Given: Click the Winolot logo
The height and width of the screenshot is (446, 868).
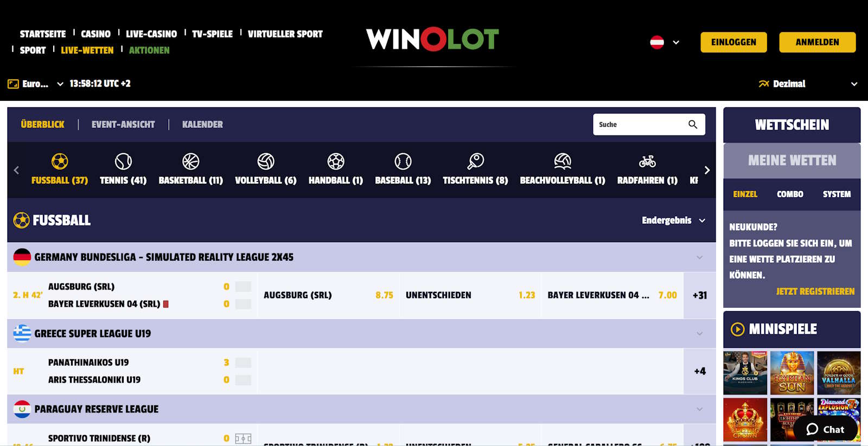Looking at the screenshot, I should (x=432, y=39).
